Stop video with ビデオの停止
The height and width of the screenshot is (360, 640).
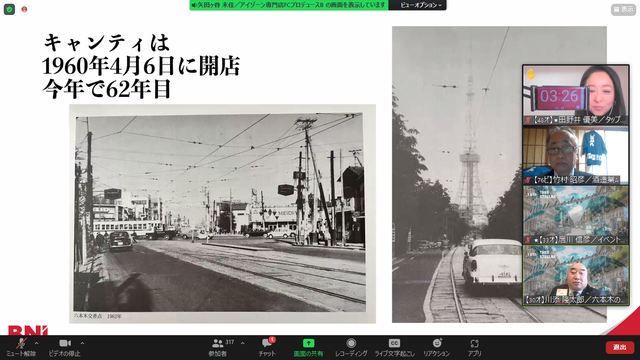[x=64, y=348]
